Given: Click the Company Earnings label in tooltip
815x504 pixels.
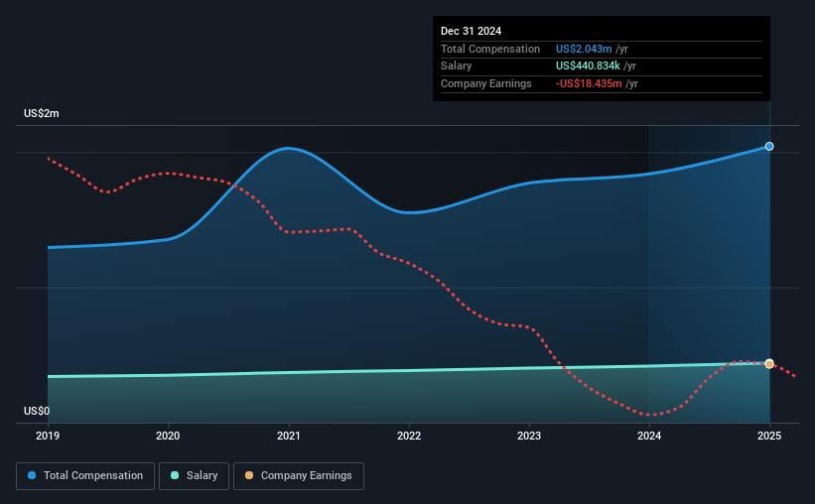Looking at the screenshot, I should 486,83.
